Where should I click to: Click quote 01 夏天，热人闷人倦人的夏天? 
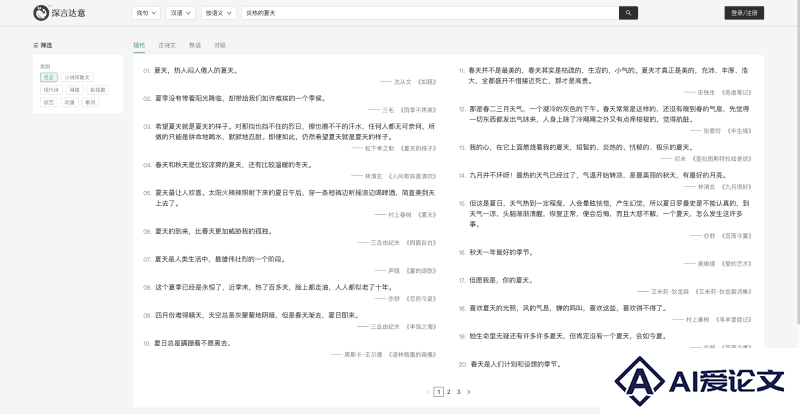196,70
